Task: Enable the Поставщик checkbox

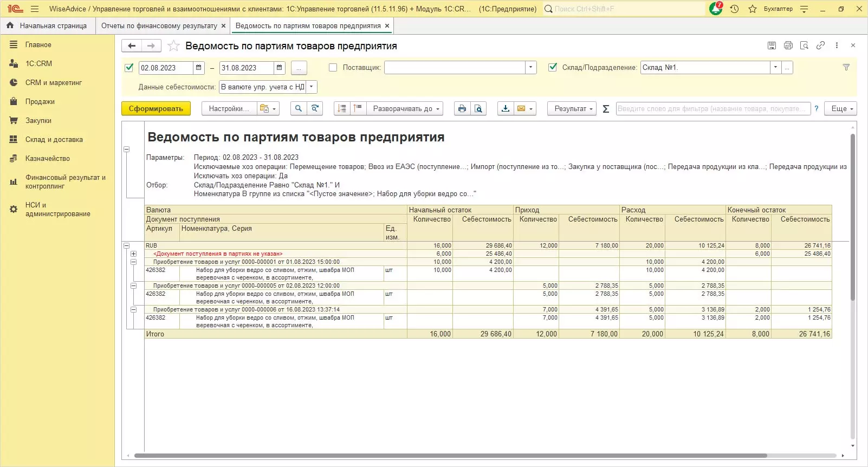Action: pyautogui.click(x=333, y=68)
